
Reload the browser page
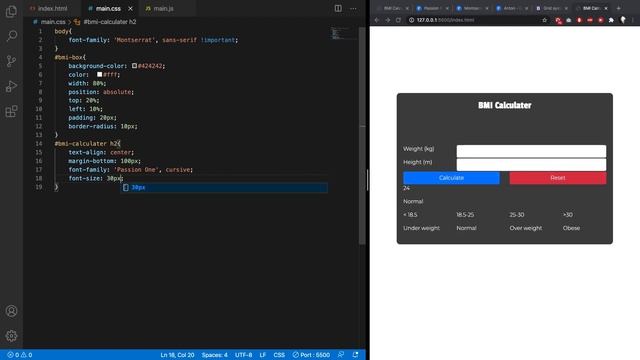pos(398,20)
